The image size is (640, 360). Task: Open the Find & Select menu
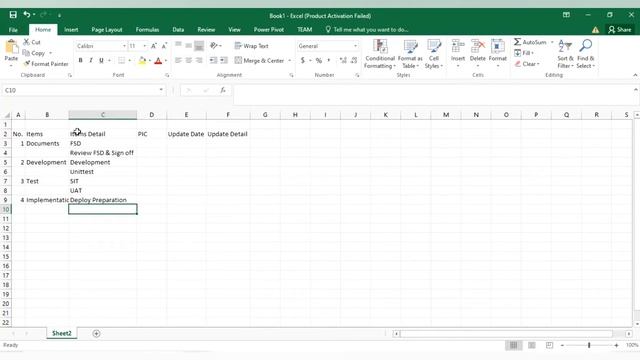click(586, 54)
